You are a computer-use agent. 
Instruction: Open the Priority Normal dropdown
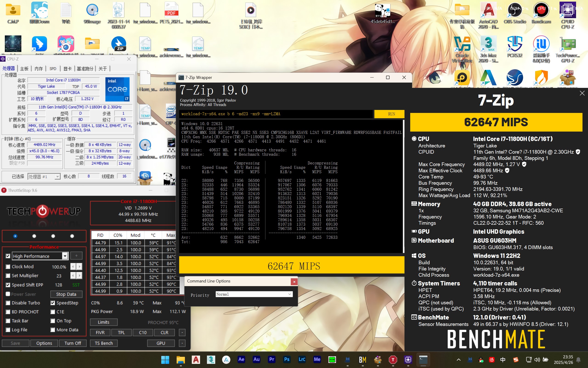pos(254,294)
